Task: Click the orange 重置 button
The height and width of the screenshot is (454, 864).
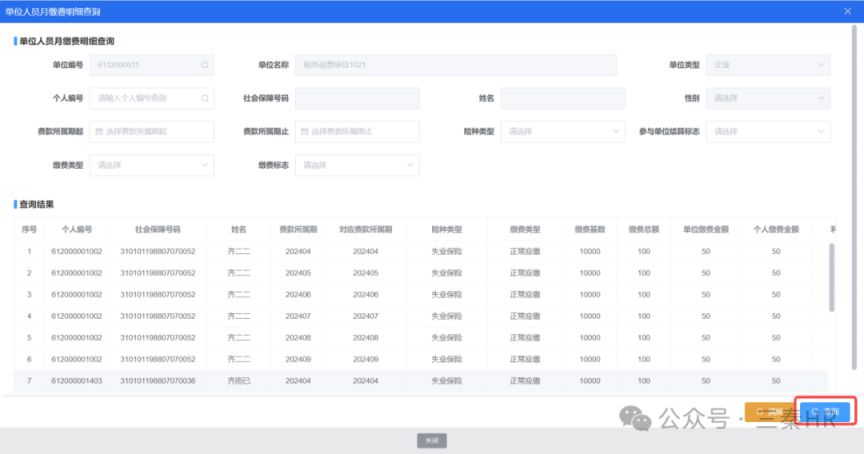Action: point(770,412)
